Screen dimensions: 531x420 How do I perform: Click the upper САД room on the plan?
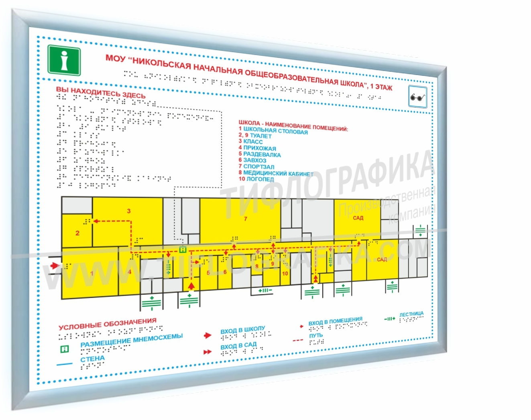point(358,218)
